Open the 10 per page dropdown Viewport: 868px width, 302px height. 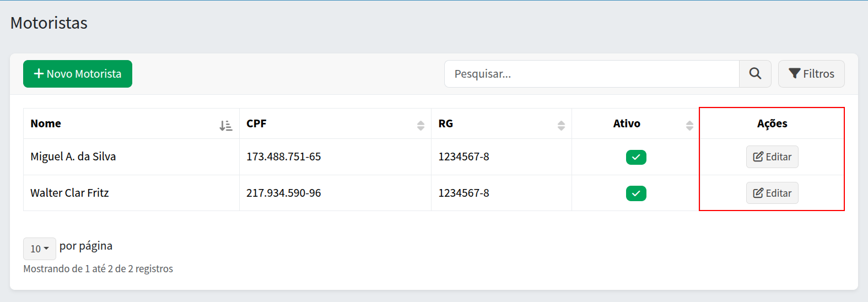(x=39, y=249)
